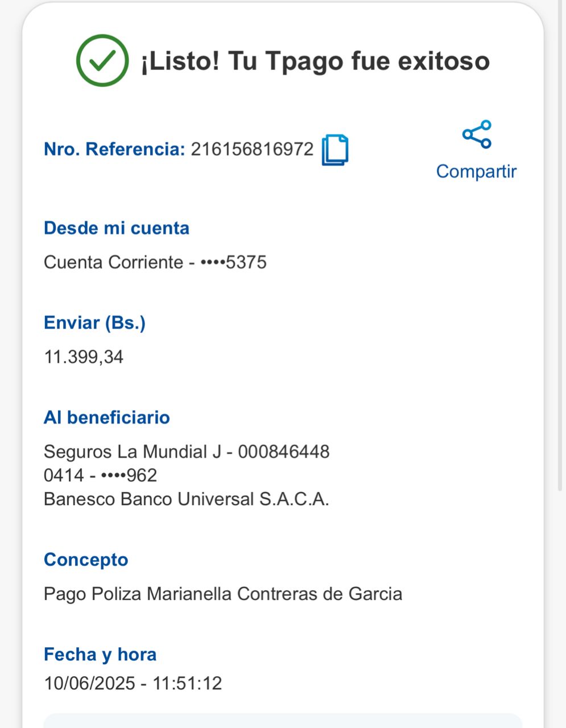Select the reference number 216156816972
The height and width of the screenshot is (728, 566).
[x=252, y=149]
